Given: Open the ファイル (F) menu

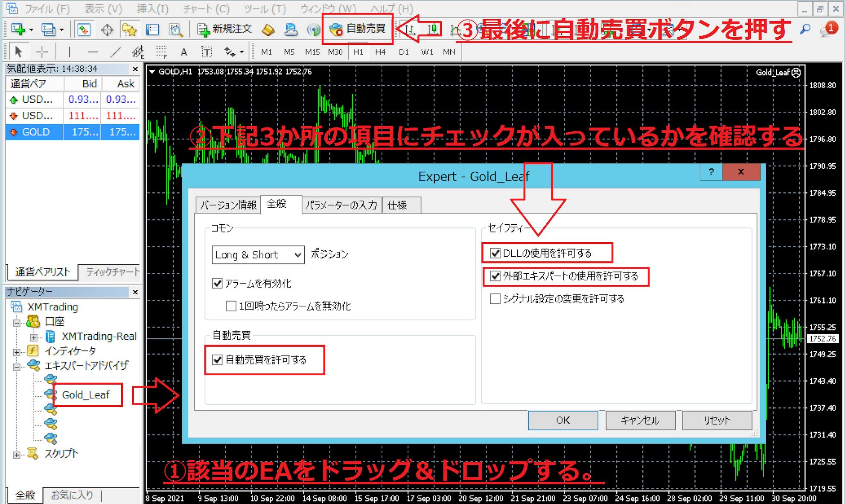Looking at the screenshot, I should point(47,9).
